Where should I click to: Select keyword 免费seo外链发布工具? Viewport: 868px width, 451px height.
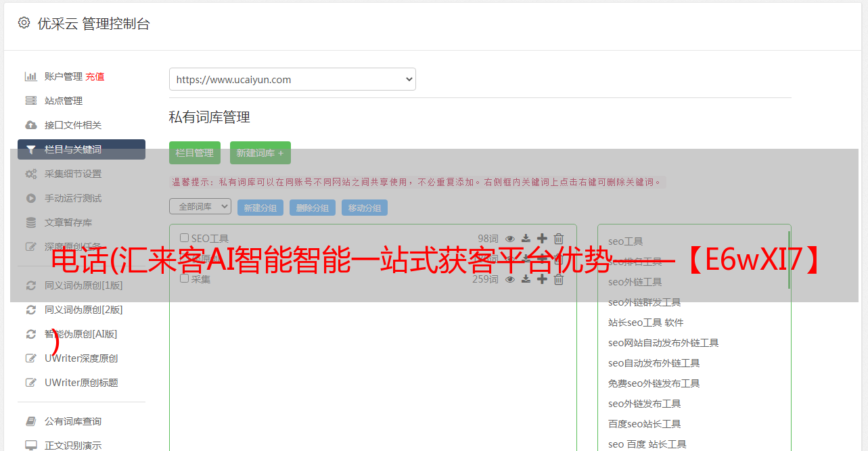654,383
